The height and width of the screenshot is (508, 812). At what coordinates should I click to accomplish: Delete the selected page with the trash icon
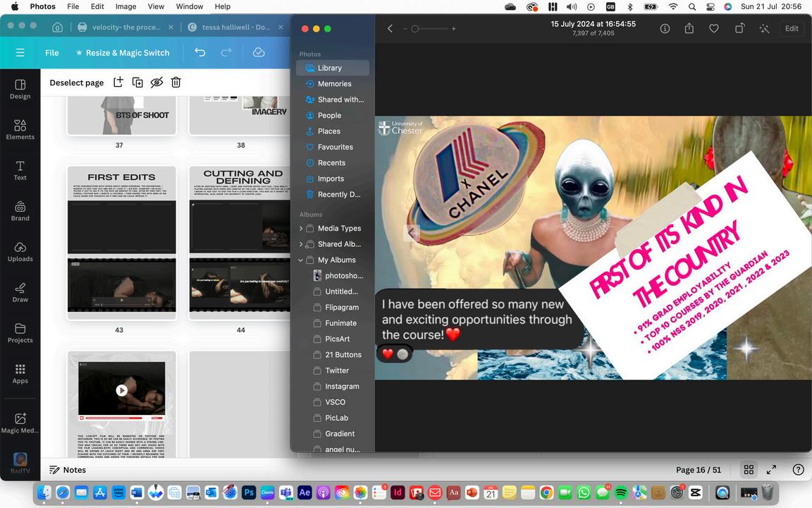(176, 82)
